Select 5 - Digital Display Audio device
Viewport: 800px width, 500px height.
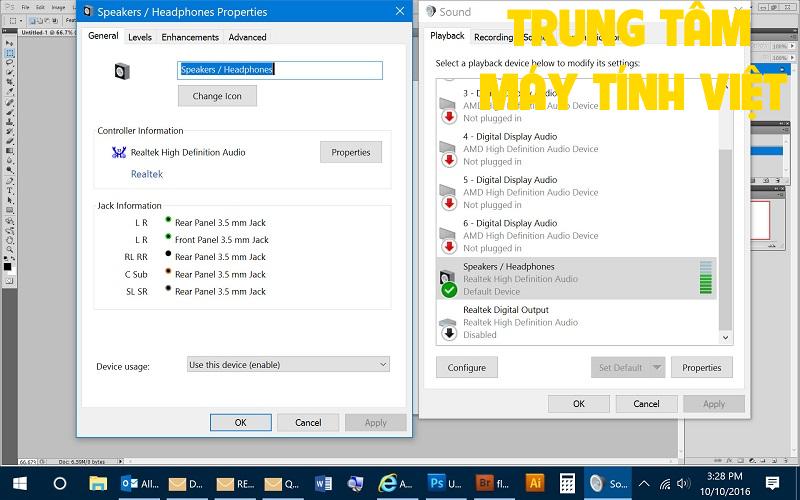pyautogui.click(x=577, y=192)
